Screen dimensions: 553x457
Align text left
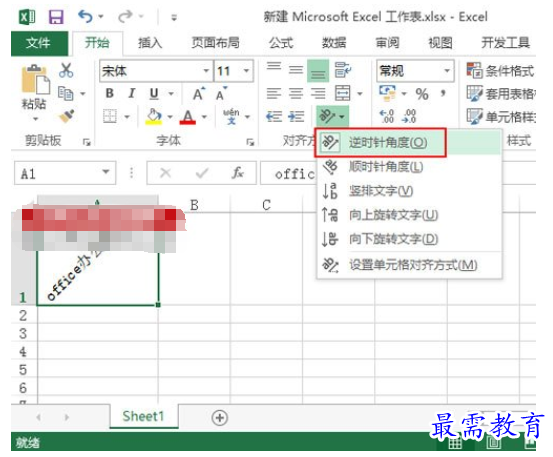coord(274,93)
